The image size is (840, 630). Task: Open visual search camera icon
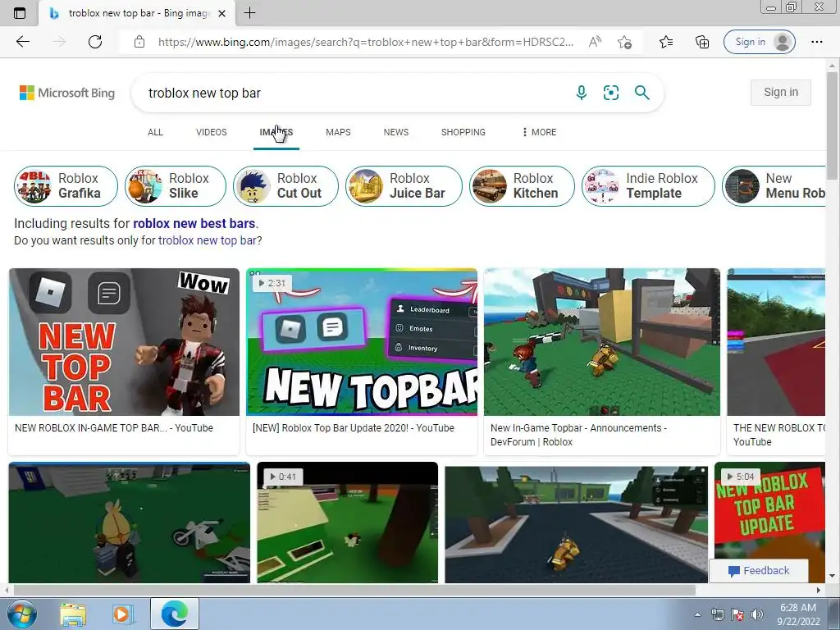tap(610, 93)
